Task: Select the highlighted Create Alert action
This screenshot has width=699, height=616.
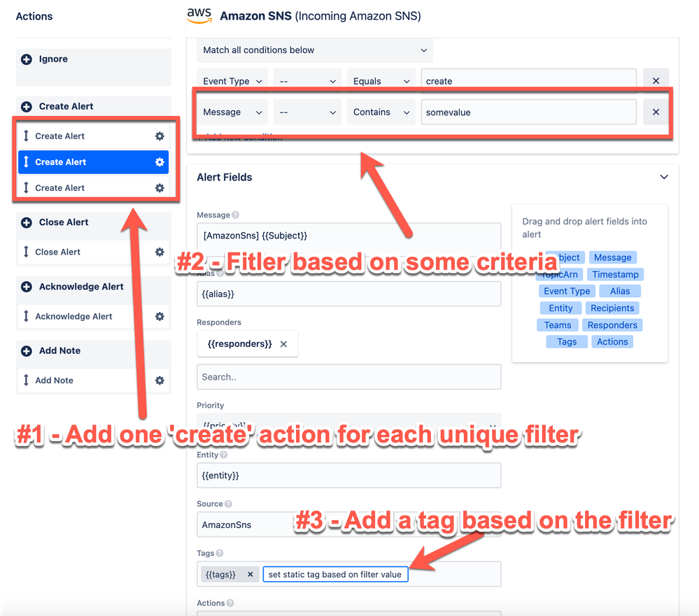Action: 93,162
